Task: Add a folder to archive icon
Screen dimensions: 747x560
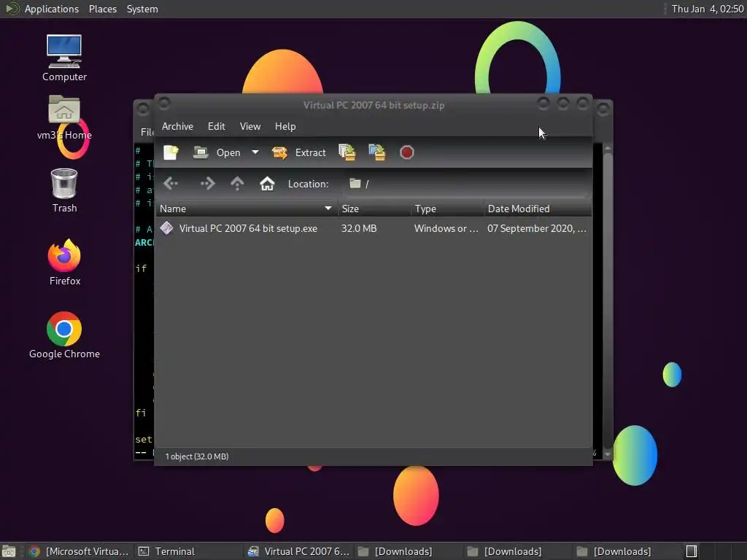Action: (x=377, y=152)
